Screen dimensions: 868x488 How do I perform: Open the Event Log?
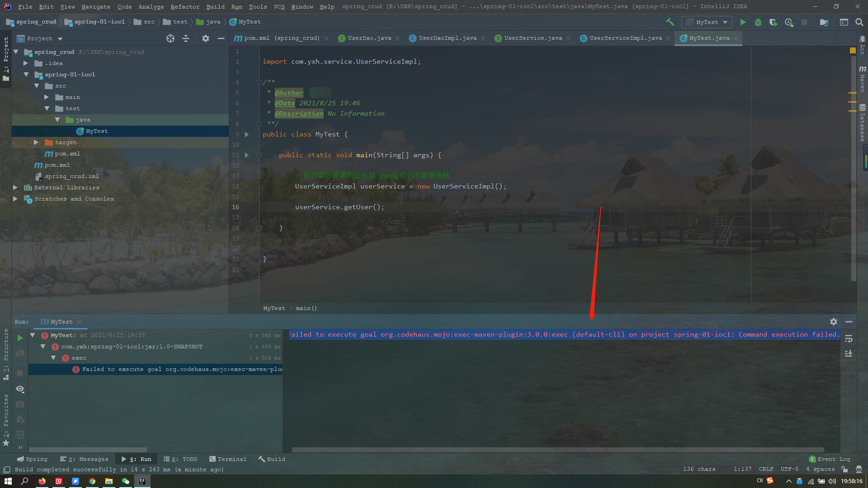point(833,459)
